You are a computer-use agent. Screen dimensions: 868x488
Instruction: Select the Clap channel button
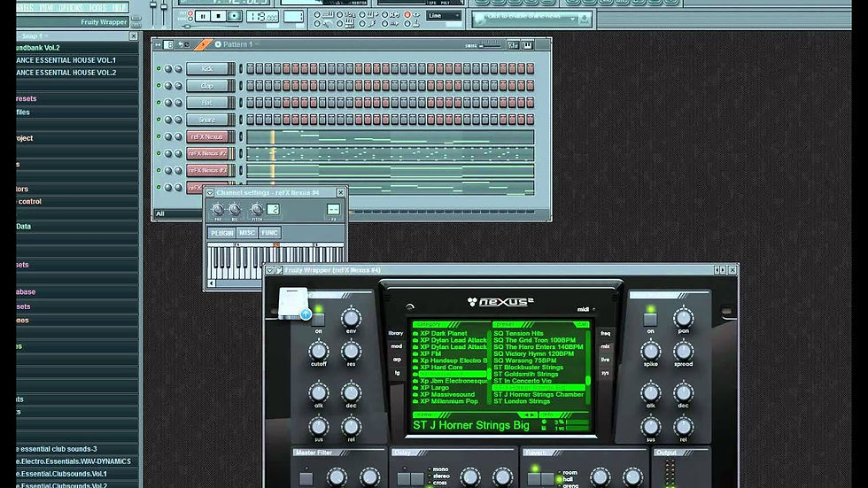(207, 86)
